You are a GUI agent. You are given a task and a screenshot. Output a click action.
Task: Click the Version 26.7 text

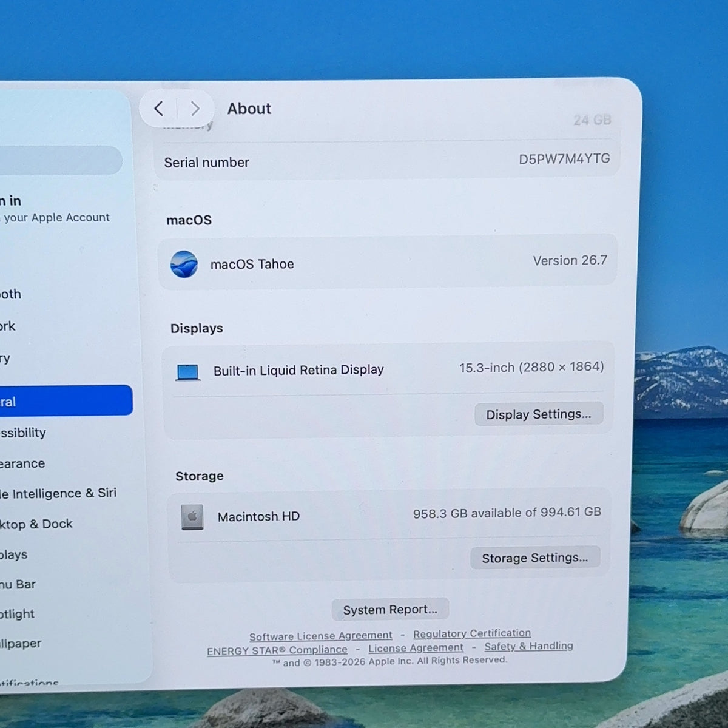click(570, 260)
